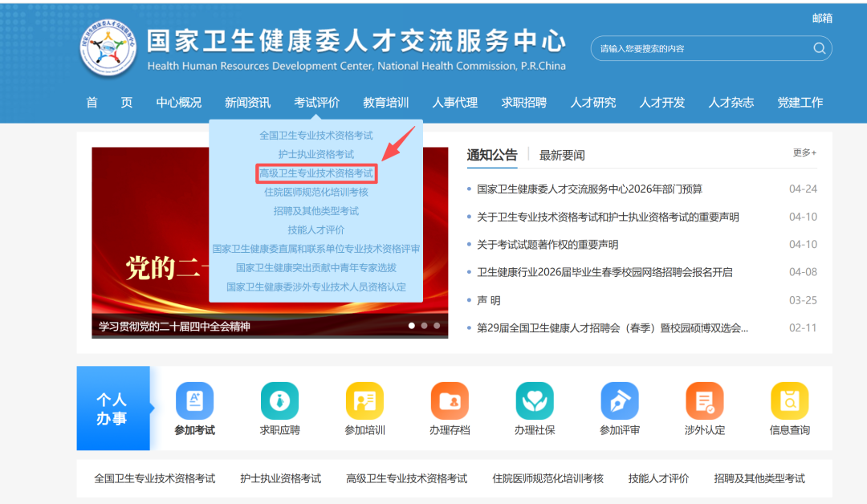This screenshot has width=867, height=504.
Task: Open 求职招聘 navigation menu
Action: click(524, 103)
